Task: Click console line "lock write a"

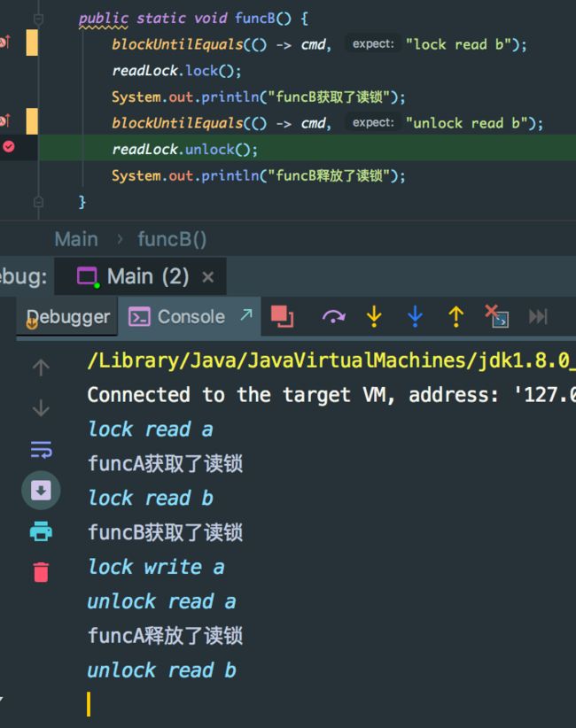Action: point(156,567)
